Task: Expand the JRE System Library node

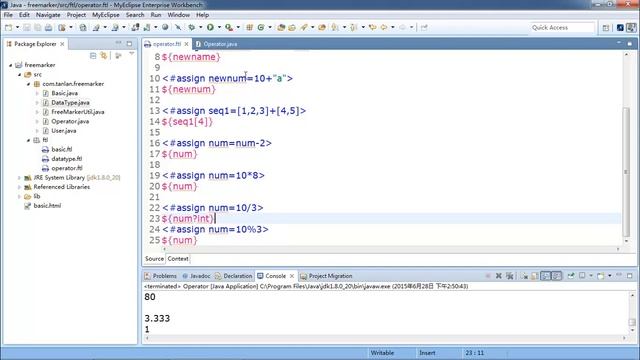Action: (x=19, y=178)
